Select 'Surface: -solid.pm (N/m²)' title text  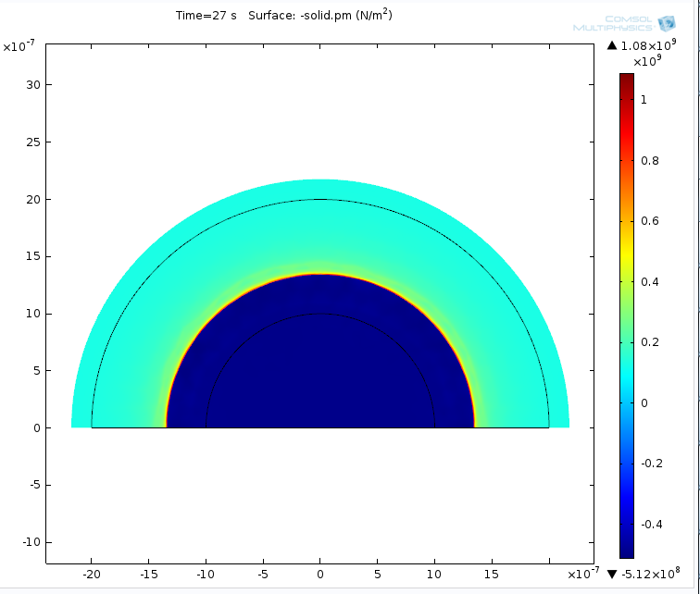click(315, 16)
